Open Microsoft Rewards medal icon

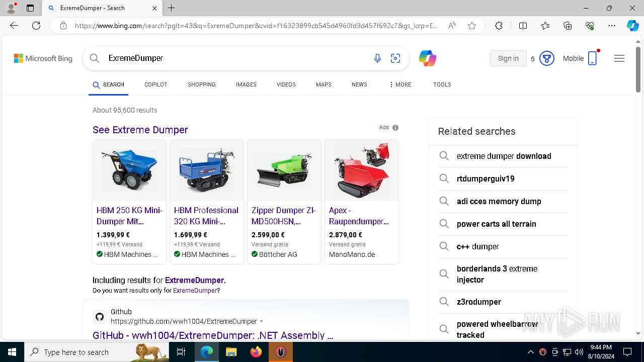coord(547,58)
